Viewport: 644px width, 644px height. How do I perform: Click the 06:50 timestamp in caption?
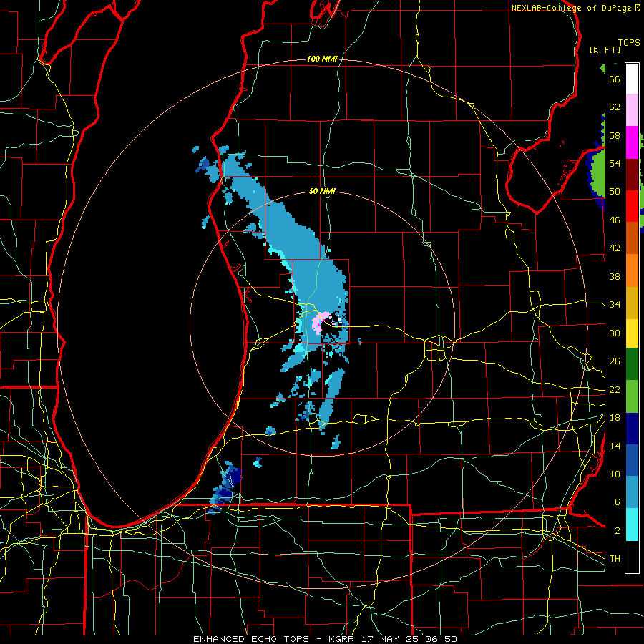point(441,639)
